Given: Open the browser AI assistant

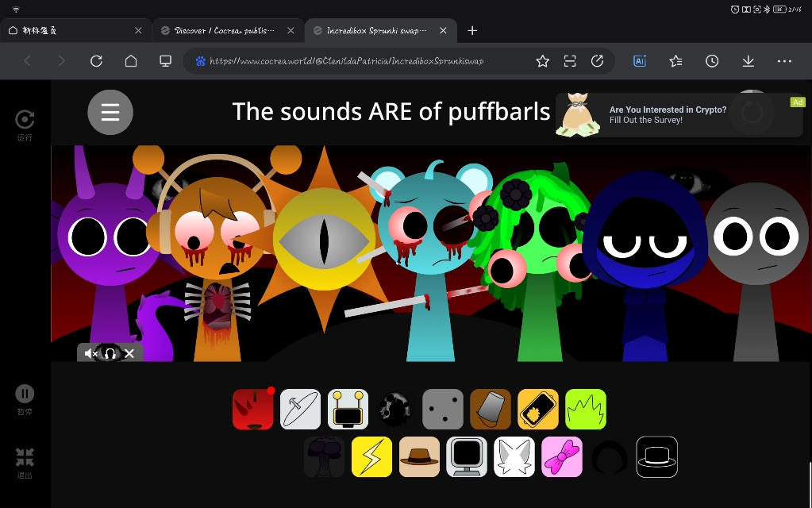Looking at the screenshot, I should pos(640,61).
